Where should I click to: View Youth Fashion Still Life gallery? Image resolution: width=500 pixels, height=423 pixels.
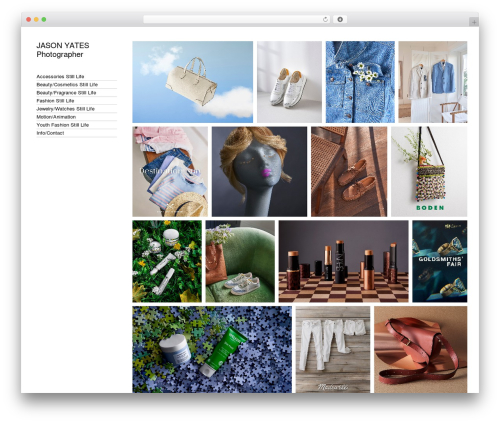click(x=63, y=125)
